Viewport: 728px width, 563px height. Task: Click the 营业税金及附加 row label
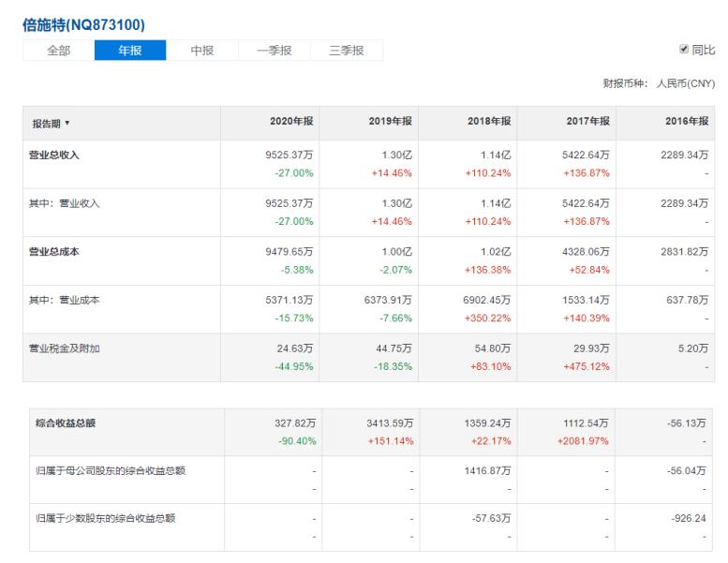pos(64,348)
